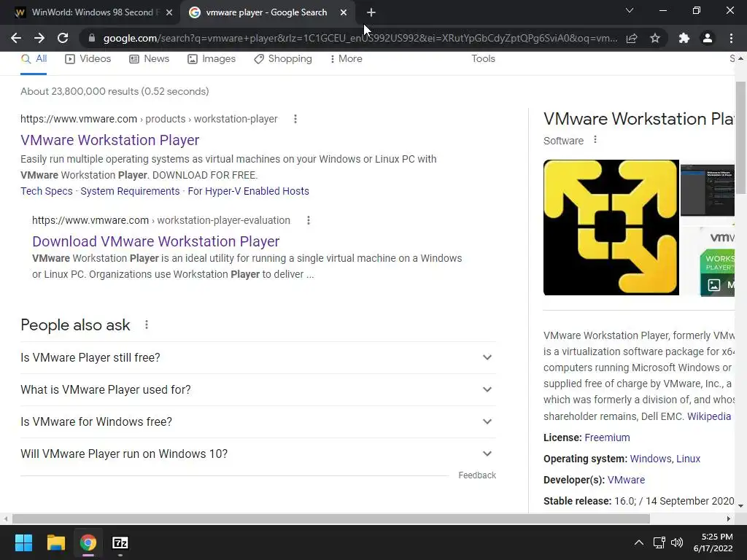Open a new browser tab
Viewport: 747px width, 560px height.
point(371,12)
